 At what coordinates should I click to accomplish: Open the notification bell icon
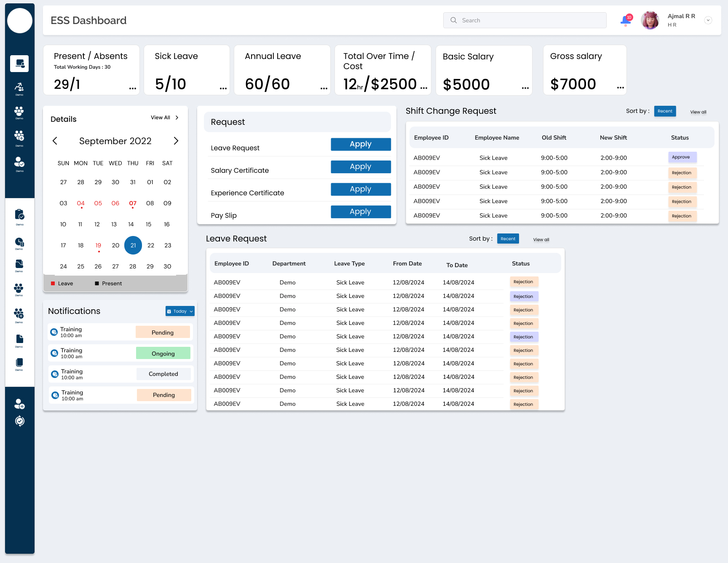626,20
